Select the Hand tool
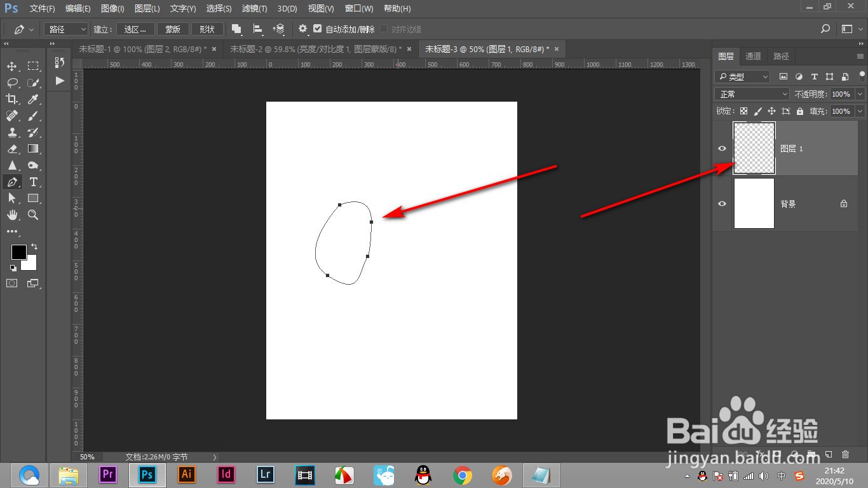 pyautogui.click(x=12, y=215)
